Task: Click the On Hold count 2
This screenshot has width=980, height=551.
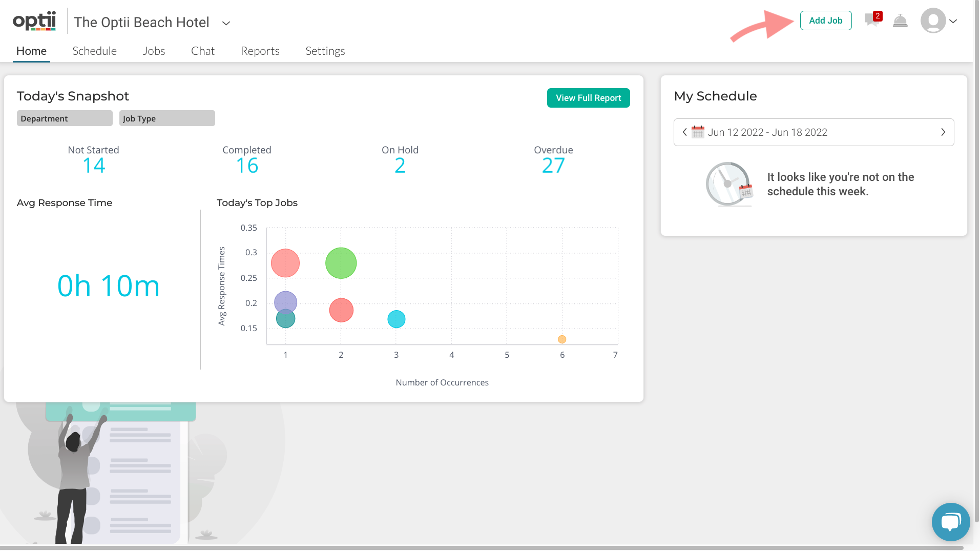Action: click(400, 166)
